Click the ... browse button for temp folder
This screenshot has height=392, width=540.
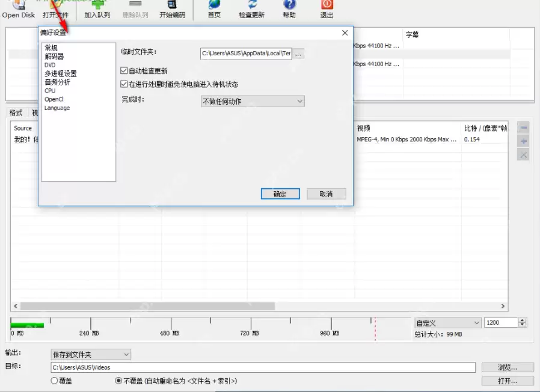coord(298,54)
